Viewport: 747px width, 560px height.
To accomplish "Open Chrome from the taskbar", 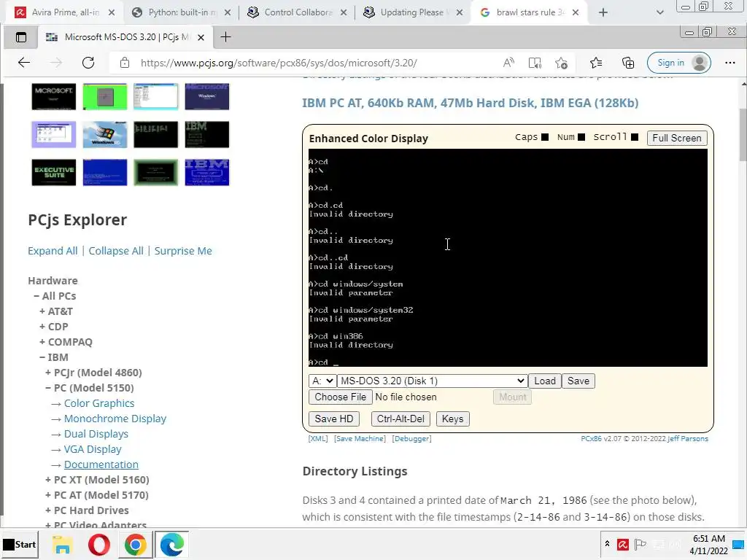I will (135, 545).
